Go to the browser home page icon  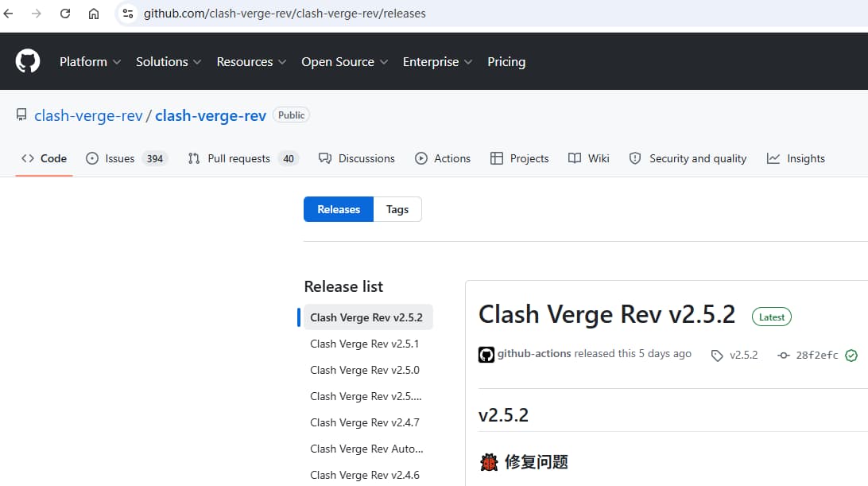[94, 14]
